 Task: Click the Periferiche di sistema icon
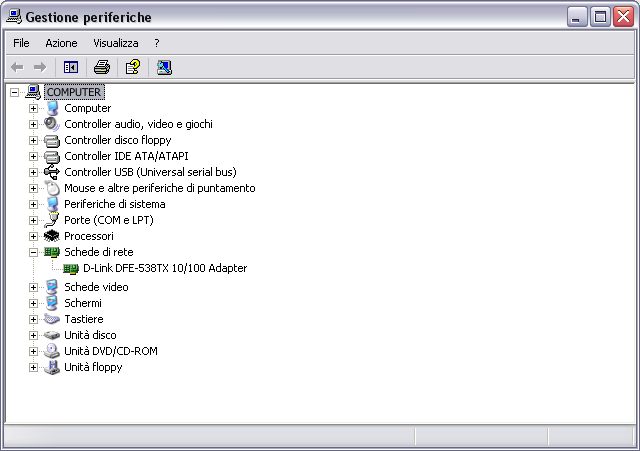(x=52, y=204)
